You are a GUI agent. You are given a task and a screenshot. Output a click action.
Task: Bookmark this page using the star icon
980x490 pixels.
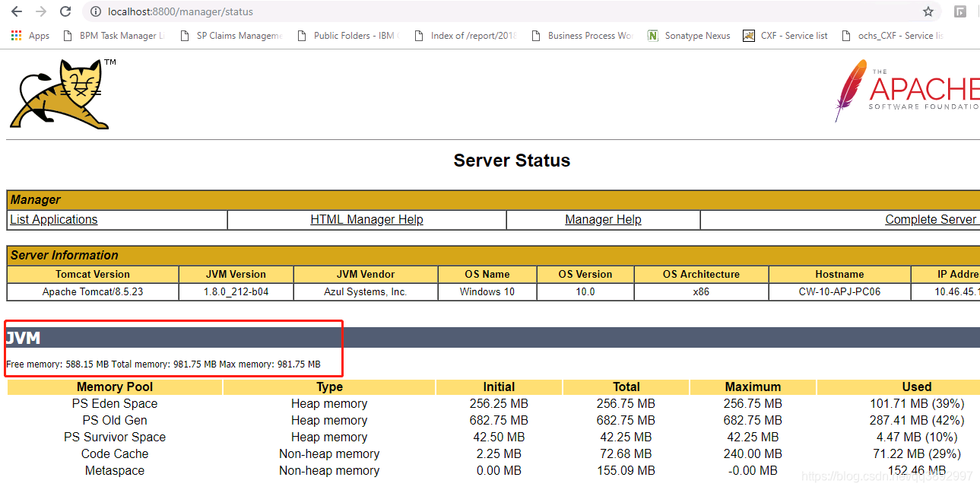(x=928, y=12)
